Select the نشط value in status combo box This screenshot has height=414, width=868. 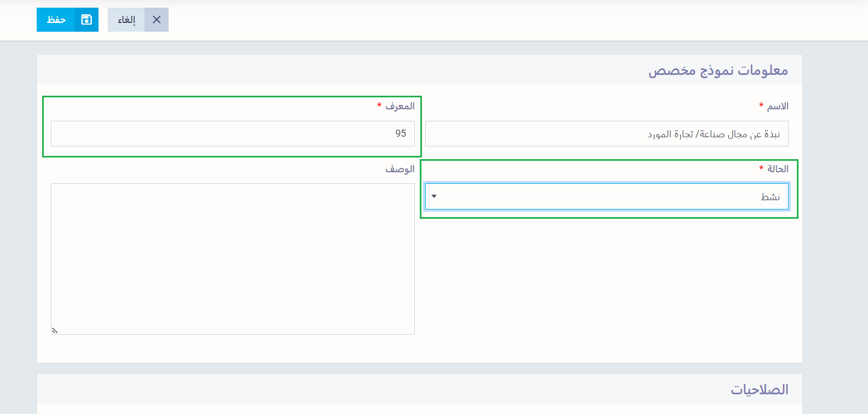tap(770, 197)
